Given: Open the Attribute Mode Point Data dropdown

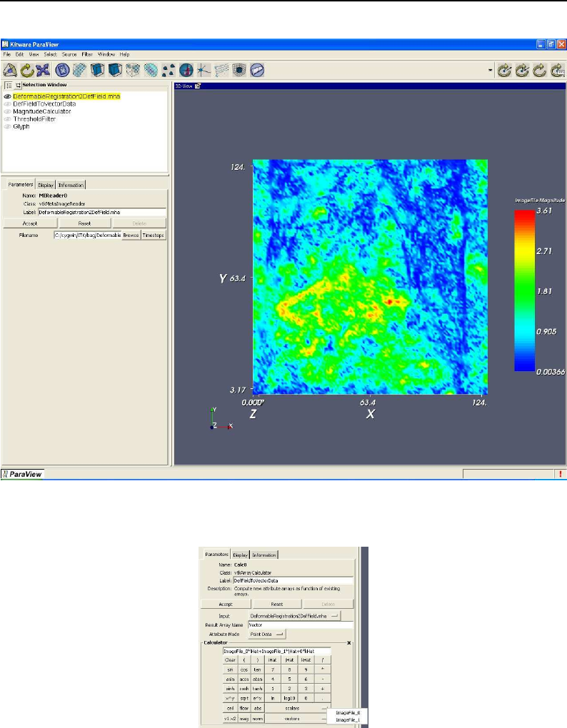Looking at the screenshot, I should pyautogui.click(x=267, y=634).
